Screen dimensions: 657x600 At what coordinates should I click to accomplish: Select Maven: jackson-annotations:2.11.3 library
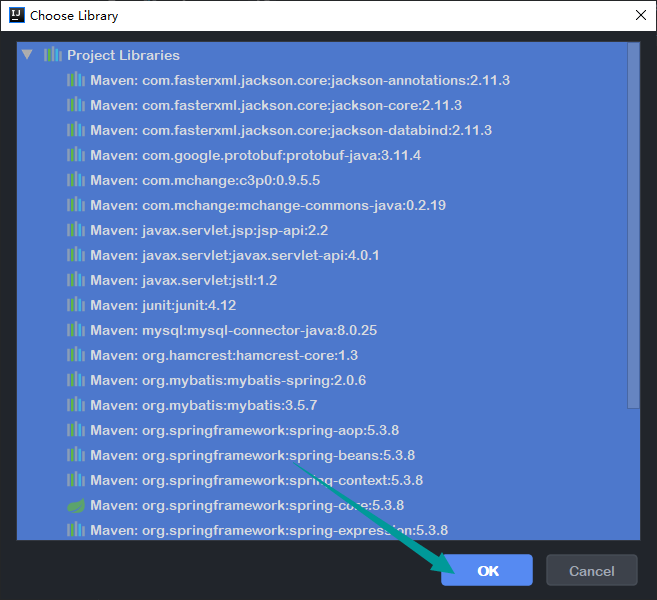300,80
